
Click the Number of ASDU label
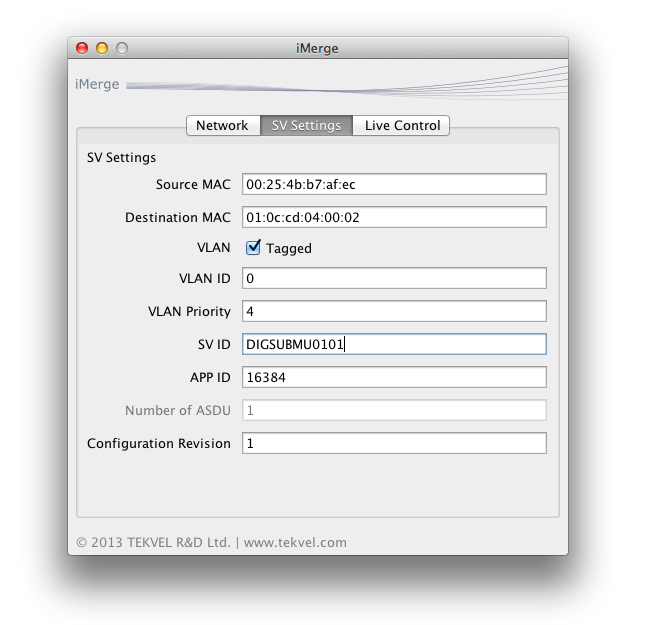(x=178, y=410)
